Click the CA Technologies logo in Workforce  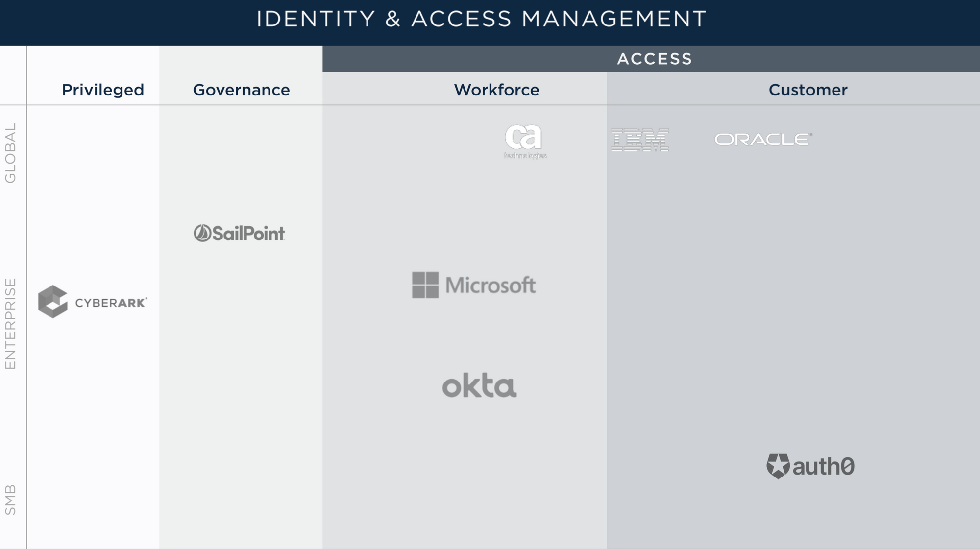524,140
